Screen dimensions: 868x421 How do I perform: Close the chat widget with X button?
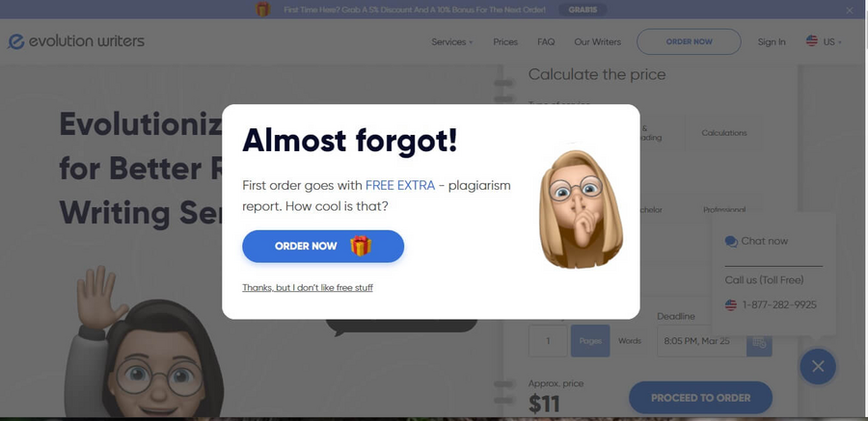818,366
